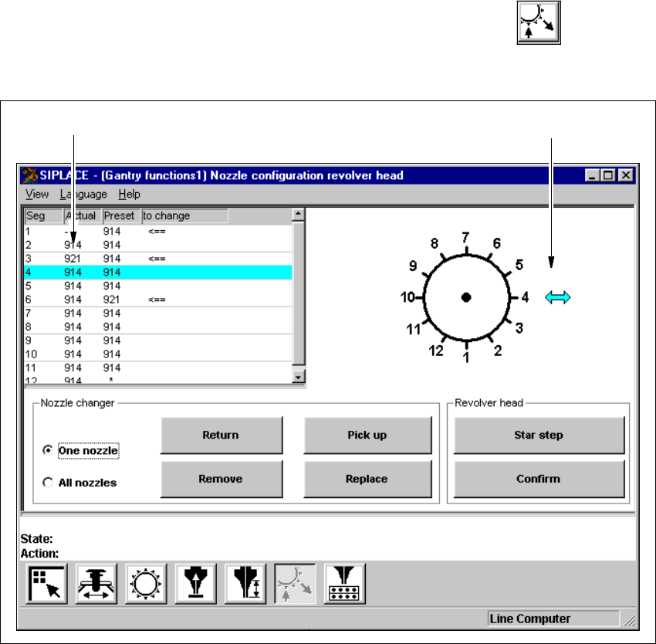Open the View menu
This screenshot has height=644, width=656.
37,195
